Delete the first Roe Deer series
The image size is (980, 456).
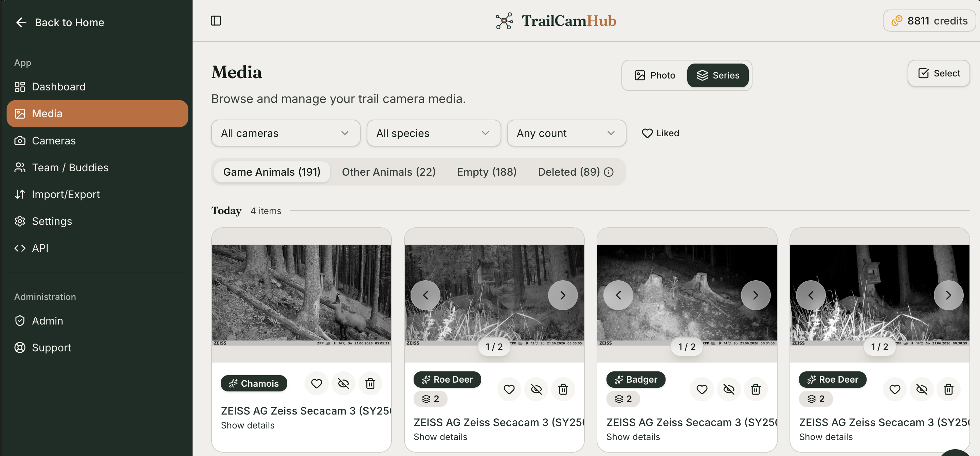tap(563, 389)
